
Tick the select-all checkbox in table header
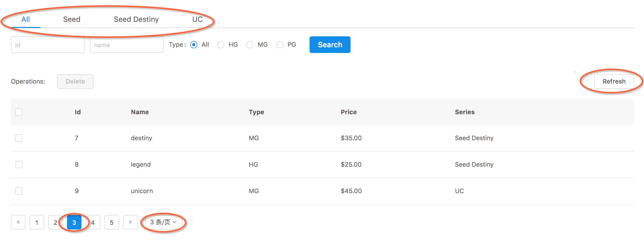pyautogui.click(x=19, y=112)
